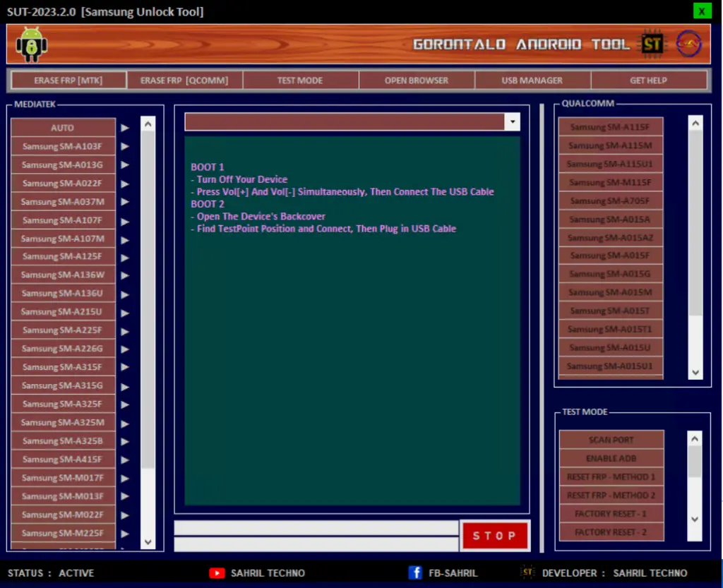Open the YouTube icon in the footer
Screen dimensions: 723x588
pos(217,572)
